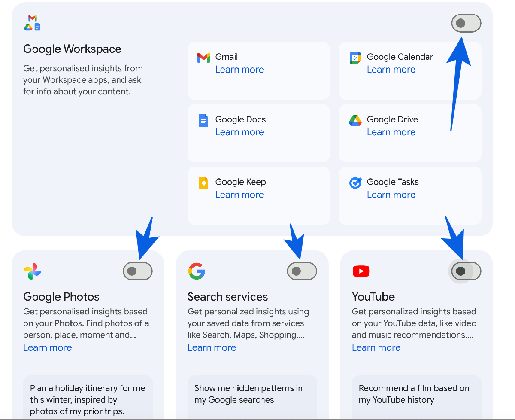Image resolution: width=515 pixels, height=420 pixels.
Task: Click the Google Calendar label text
Action: click(400, 57)
